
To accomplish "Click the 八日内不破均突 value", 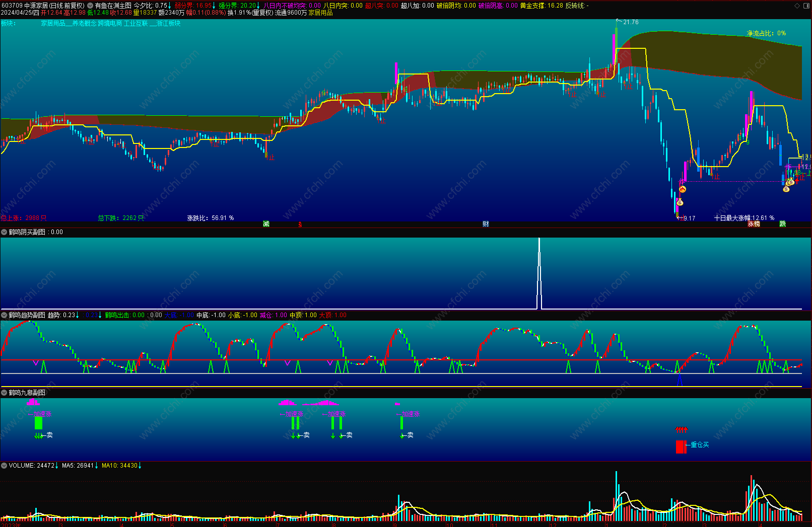I will coord(292,6).
